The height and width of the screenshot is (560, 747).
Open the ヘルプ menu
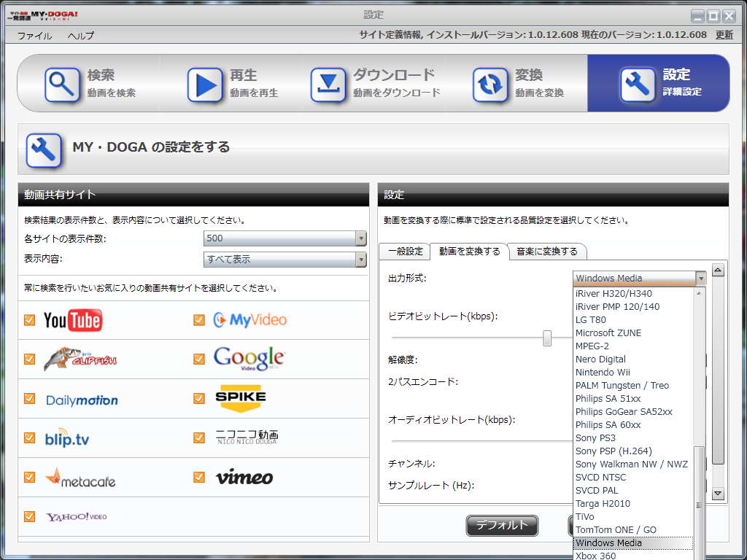click(x=81, y=36)
